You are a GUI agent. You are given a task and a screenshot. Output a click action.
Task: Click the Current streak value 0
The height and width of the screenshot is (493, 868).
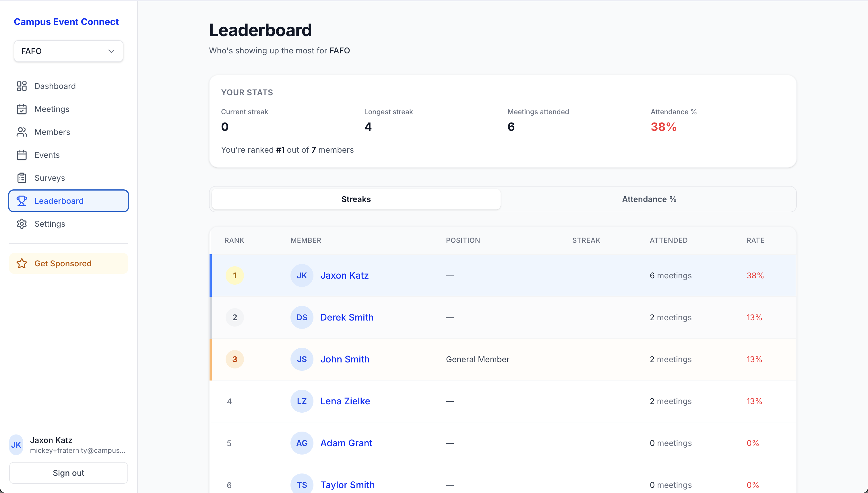pos(225,127)
